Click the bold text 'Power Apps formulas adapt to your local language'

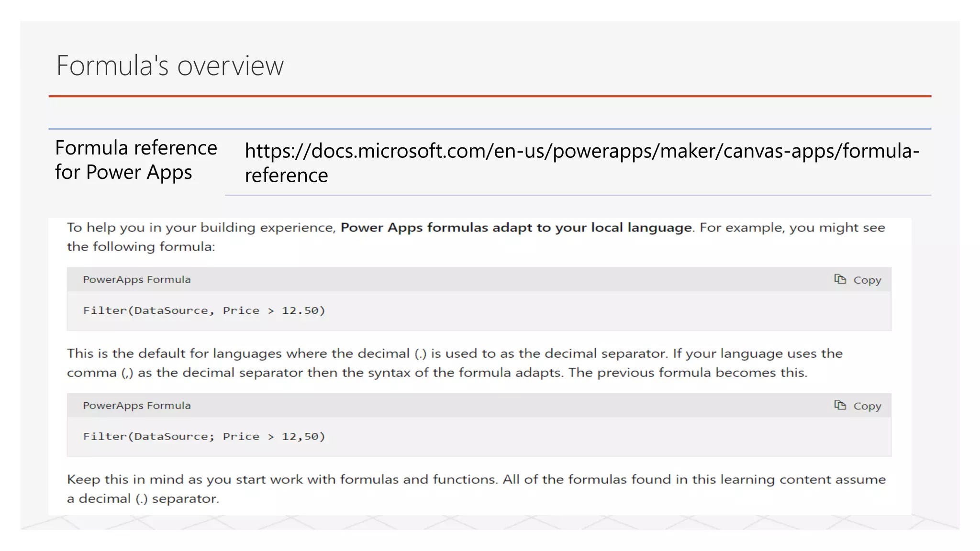pyautogui.click(x=516, y=228)
